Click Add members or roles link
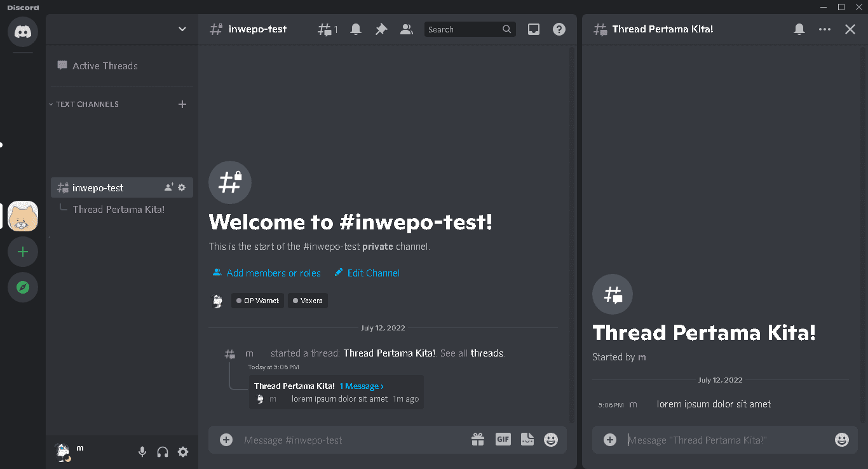The height and width of the screenshot is (469, 868). click(267, 273)
